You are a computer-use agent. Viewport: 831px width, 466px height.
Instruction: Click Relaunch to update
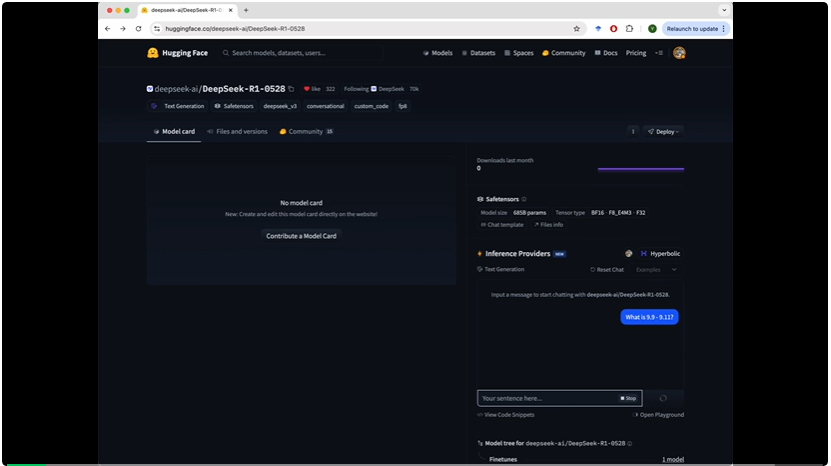click(692, 29)
